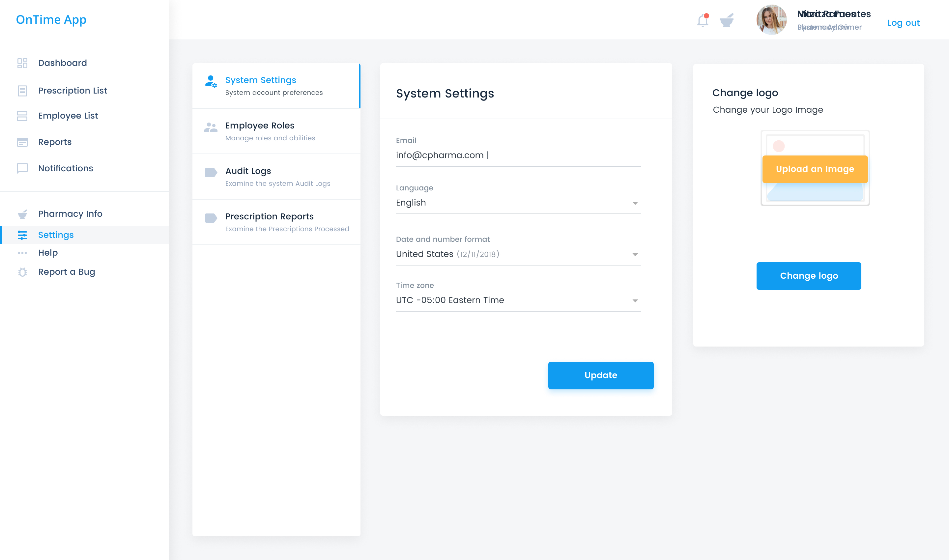
Task: Click 'Examine the Prescriptions Processed' text
Action: click(x=287, y=229)
